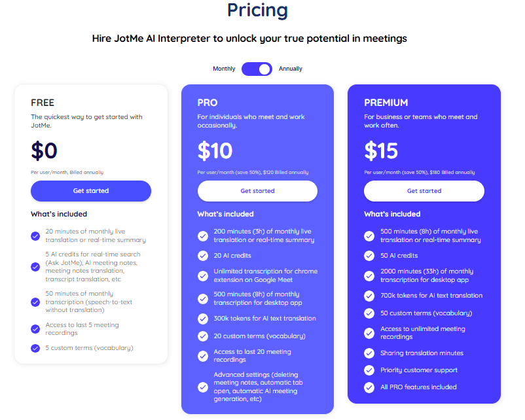Click Get started on the PREMIUM plan
Image resolution: width=525 pixels, height=420 pixels.
[x=424, y=191]
